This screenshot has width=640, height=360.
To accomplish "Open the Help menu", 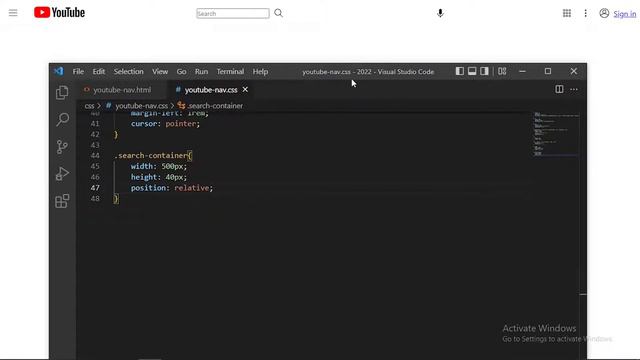I will pyautogui.click(x=260, y=71).
